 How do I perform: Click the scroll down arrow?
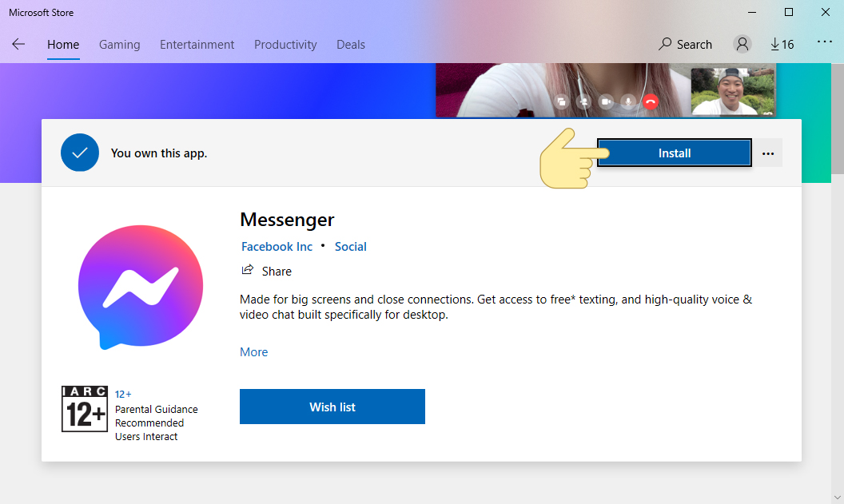(x=837, y=498)
